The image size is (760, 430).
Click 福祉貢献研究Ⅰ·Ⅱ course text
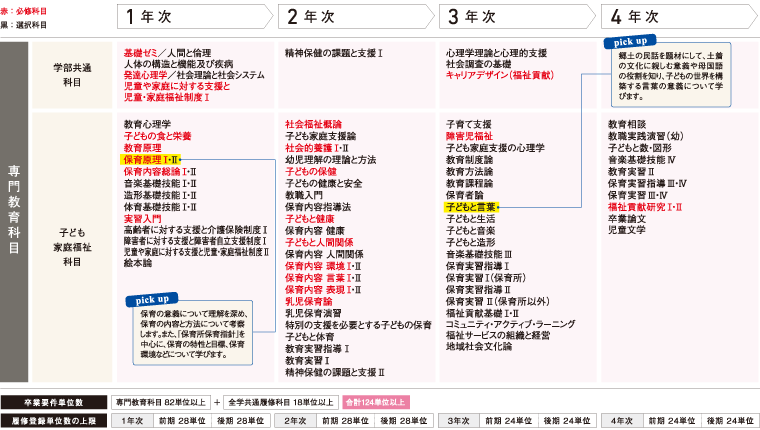pos(645,207)
